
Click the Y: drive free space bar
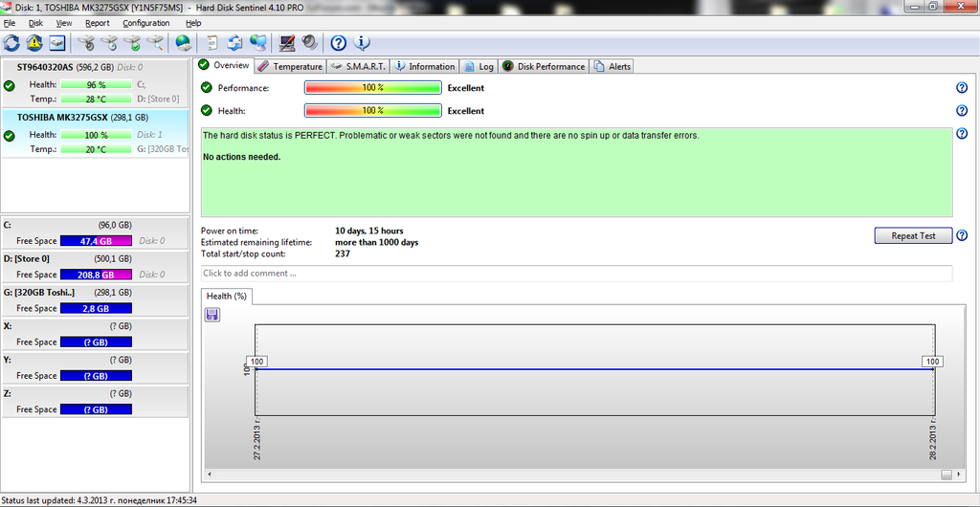(96, 376)
